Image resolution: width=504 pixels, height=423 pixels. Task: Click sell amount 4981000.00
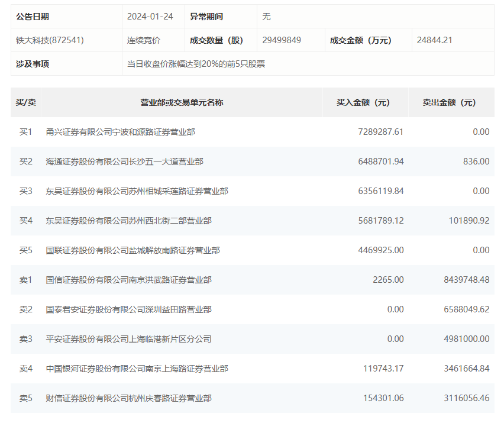466,339
